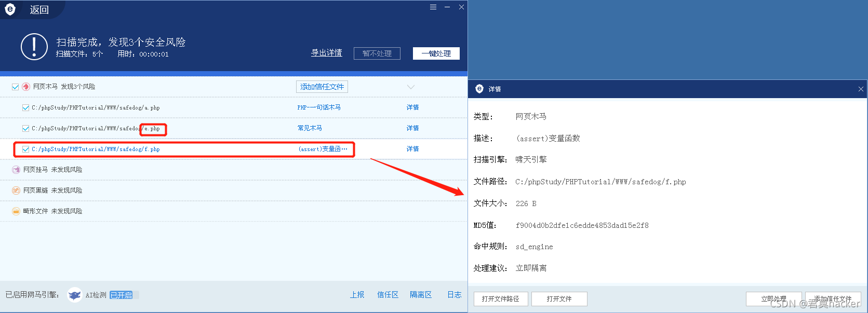
Task: Uncheck the safedog/f.php file checkbox
Action: tap(25, 149)
